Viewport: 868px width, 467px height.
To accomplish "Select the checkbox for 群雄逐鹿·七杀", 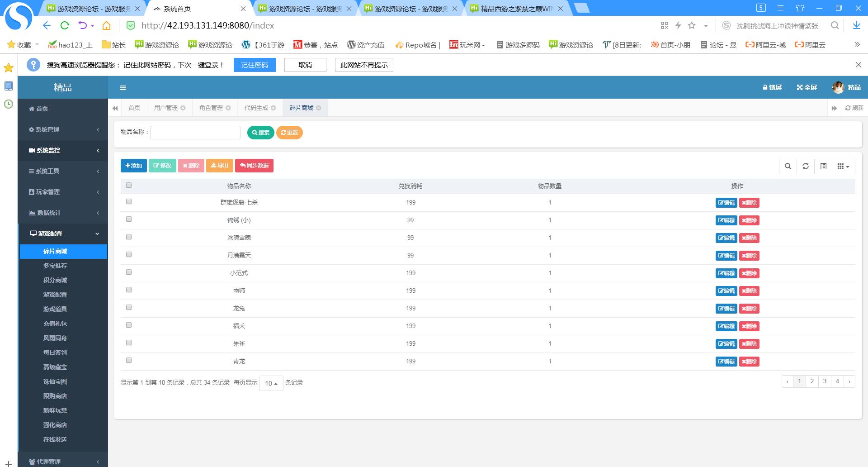I will (129, 202).
